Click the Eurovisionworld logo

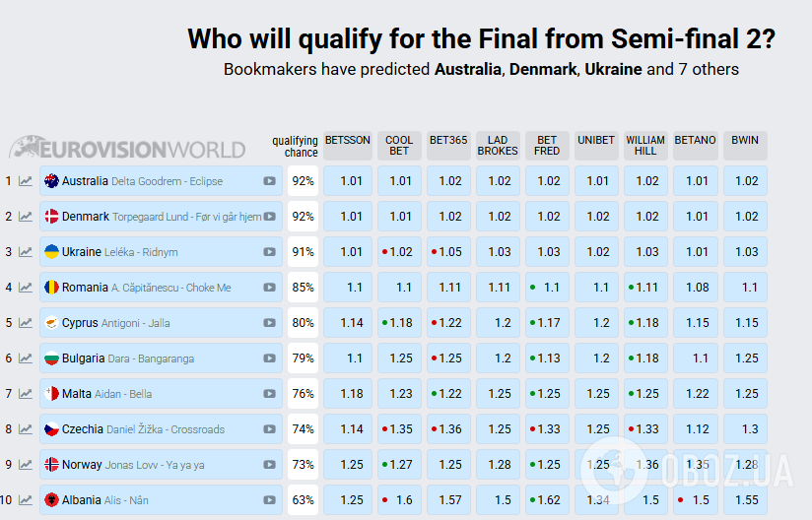pos(127,149)
